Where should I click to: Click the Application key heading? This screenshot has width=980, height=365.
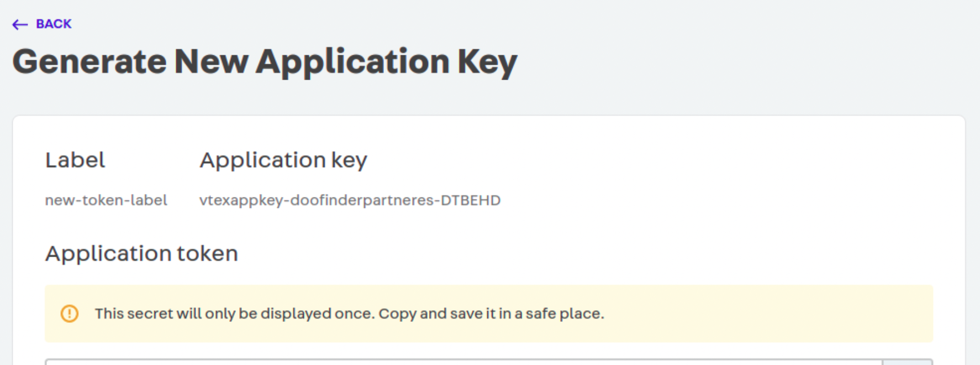click(283, 160)
